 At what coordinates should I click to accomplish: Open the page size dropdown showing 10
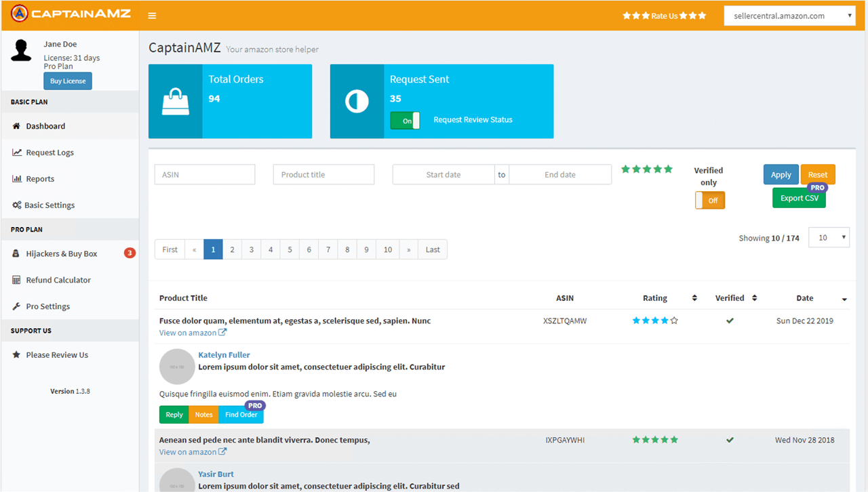click(829, 238)
